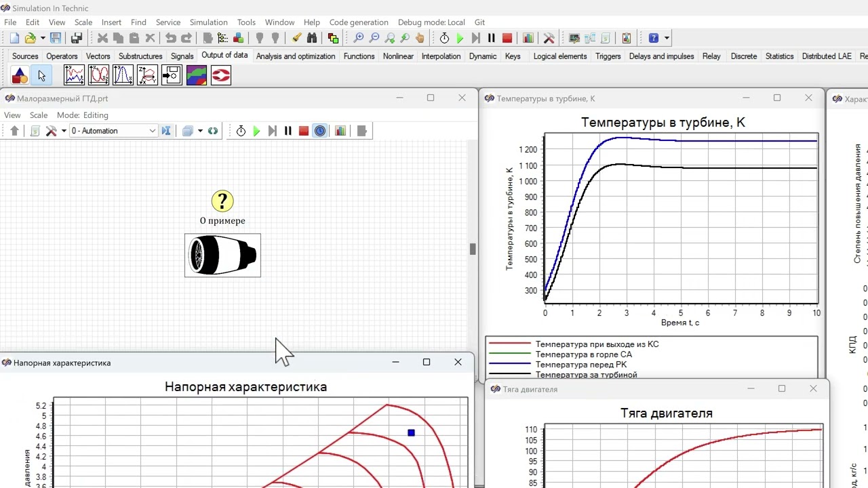Select the colored surface map block
Screen dimensions: 868x488
tap(196, 75)
